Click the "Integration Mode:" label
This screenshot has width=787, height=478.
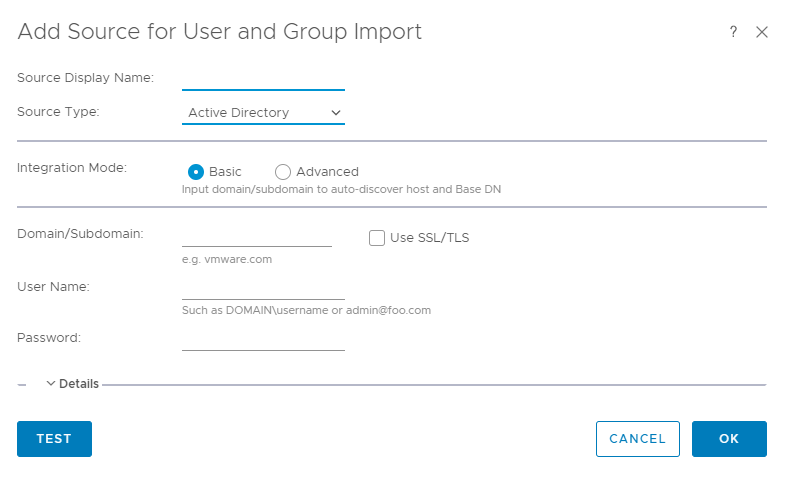click(72, 168)
